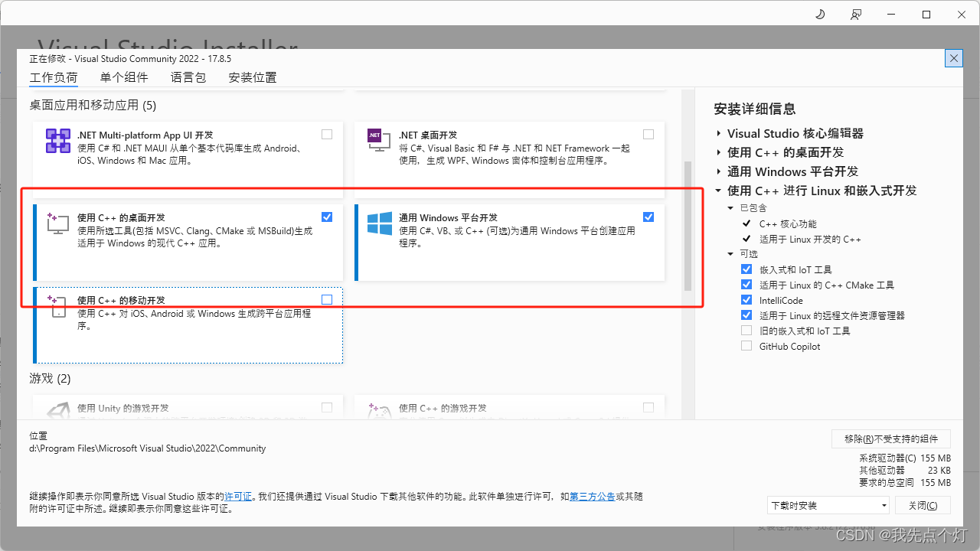The image size is (980, 551).
Task: Open the 下载时安装 dropdown
Action: tap(828, 505)
